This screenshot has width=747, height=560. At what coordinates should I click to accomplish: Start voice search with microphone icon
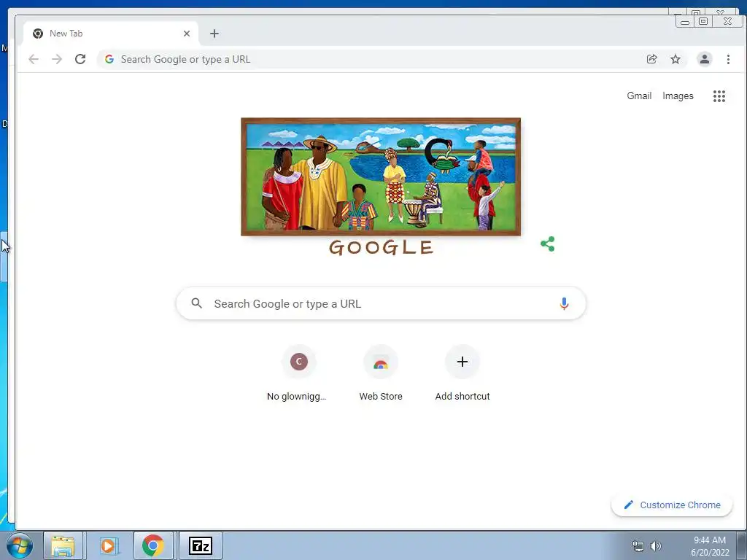(x=564, y=303)
